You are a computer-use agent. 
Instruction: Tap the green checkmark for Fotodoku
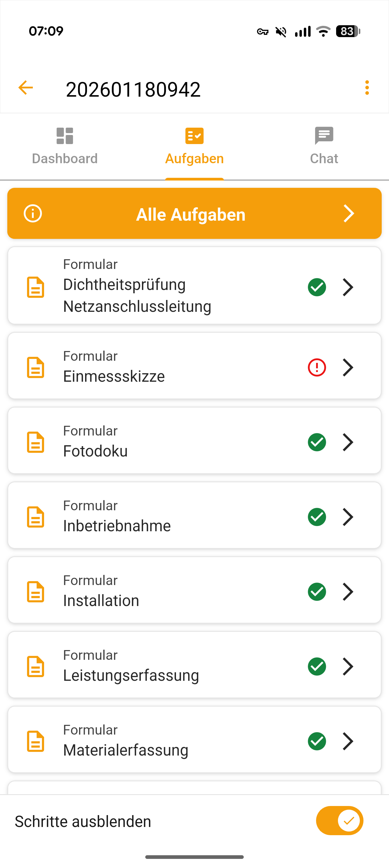coord(317,442)
